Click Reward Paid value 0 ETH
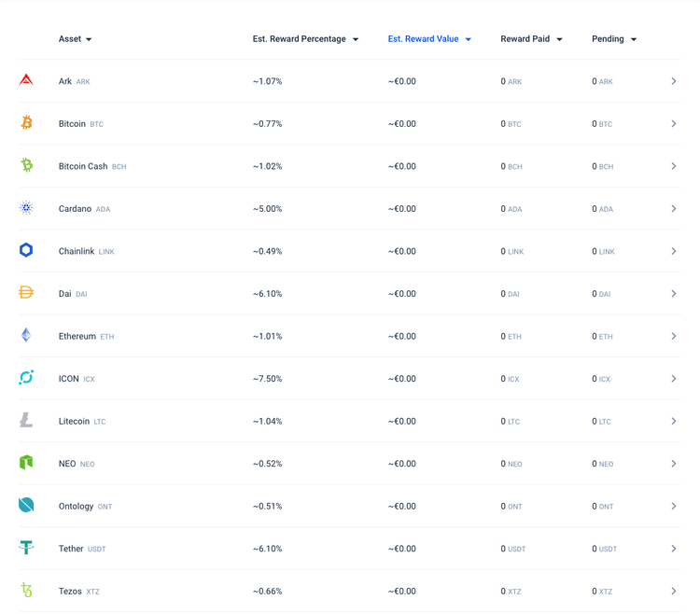The image size is (700, 614). [x=511, y=336]
